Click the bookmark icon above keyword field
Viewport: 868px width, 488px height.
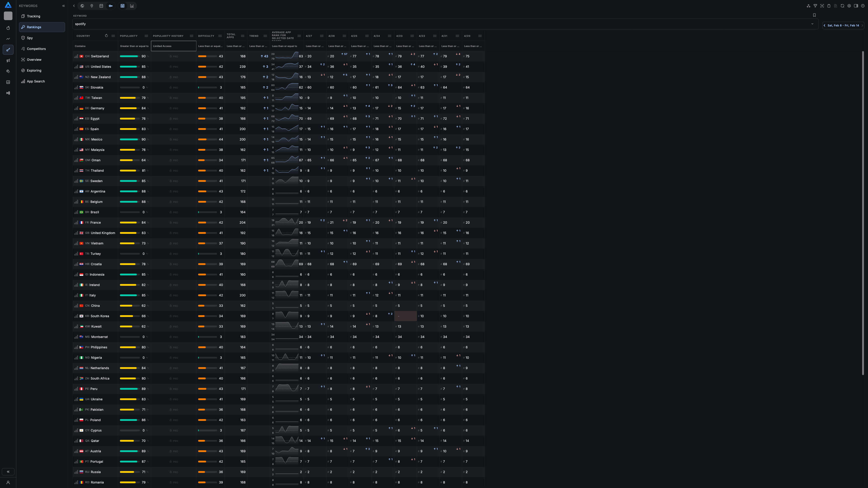(814, 15)
